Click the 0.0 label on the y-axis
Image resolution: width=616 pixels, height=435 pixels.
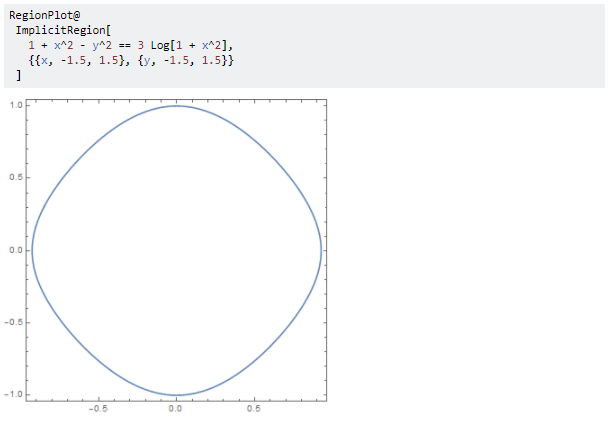(x=16, y=250)
